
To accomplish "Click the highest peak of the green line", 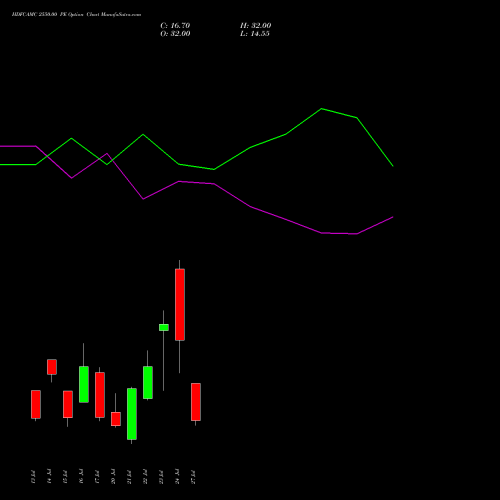I will tap(321, 109).
